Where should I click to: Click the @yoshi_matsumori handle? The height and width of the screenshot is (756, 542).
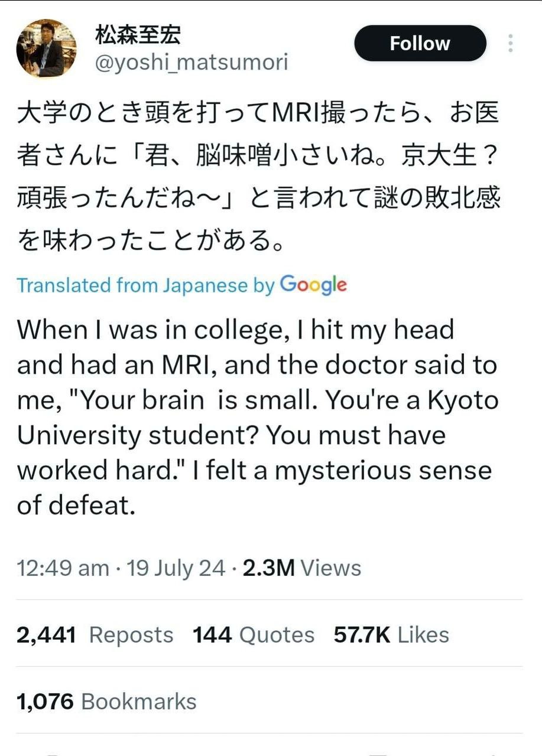coord(191,63)
